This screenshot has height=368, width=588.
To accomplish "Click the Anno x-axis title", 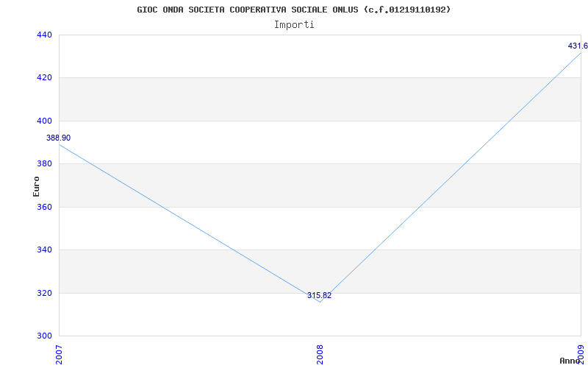I will pos(570,361).
